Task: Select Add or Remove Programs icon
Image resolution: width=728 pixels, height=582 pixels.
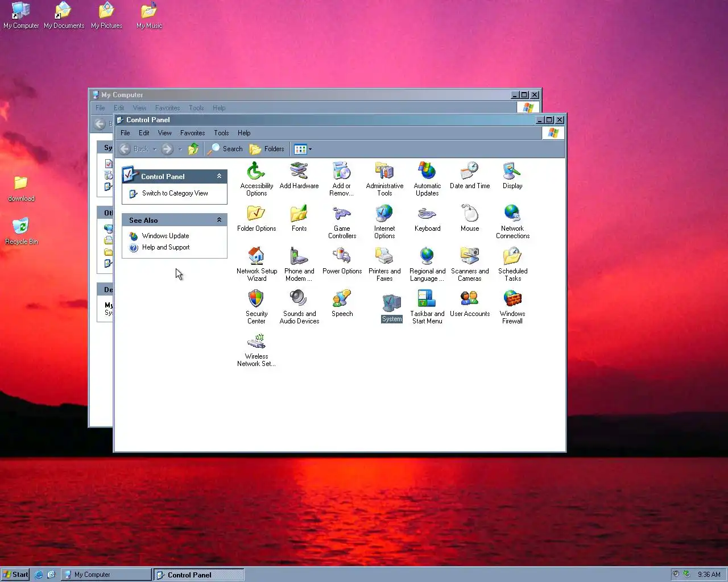Action: tap(342, 179)
